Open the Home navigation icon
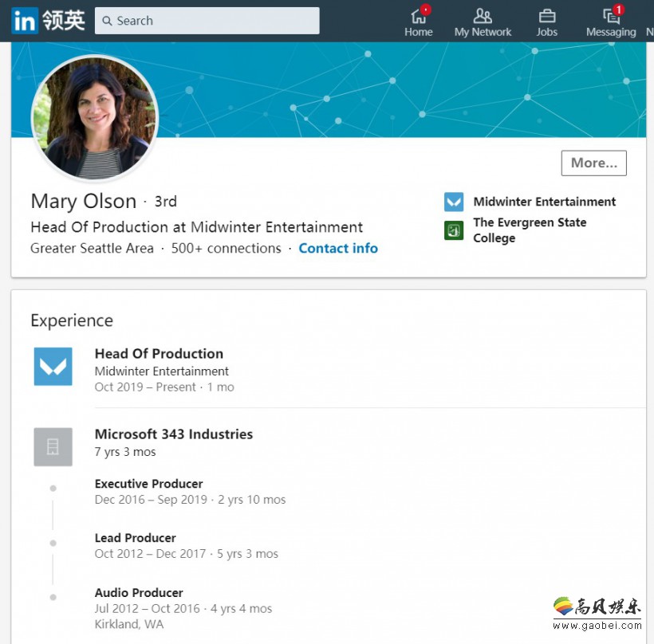This screenshot has height=644, width=654. 418,16
